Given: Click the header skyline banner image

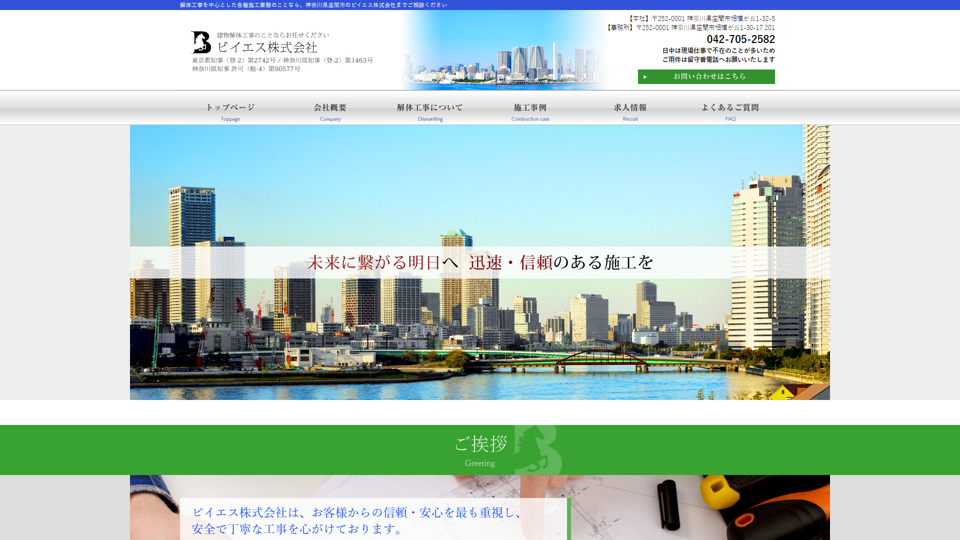Looking at the screenshot, I should point(505,55).
